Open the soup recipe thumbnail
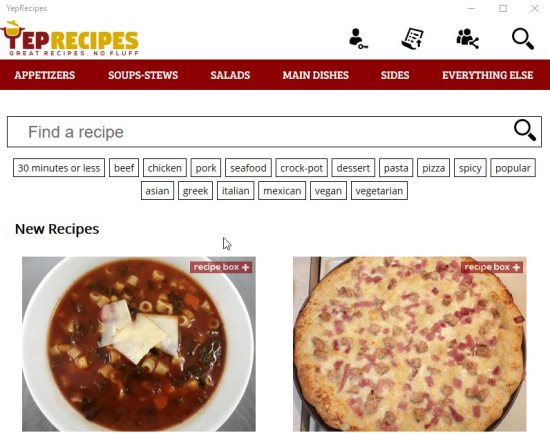Image resolution: width=550 pixels, height=433 pixels. [139, 344]
